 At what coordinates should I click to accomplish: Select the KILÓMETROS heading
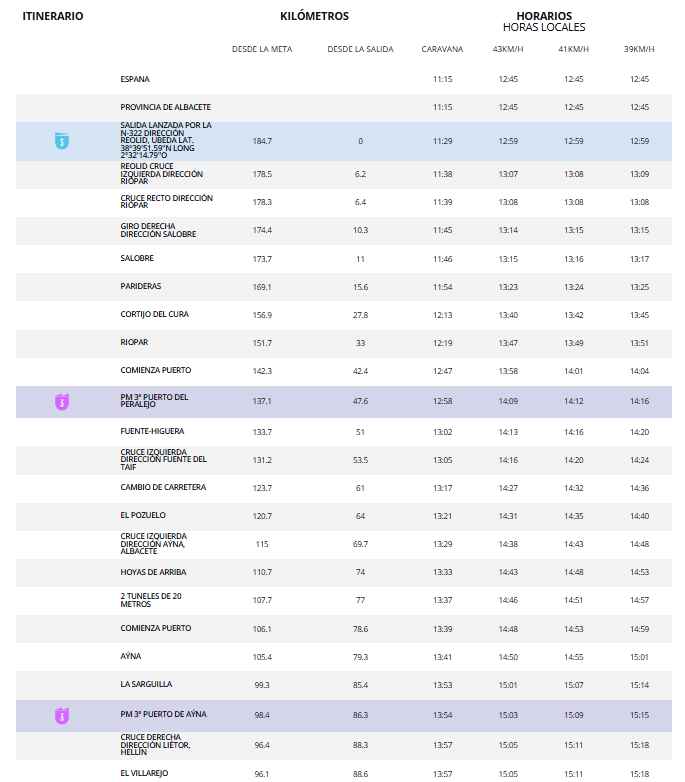tap(315, 16)
